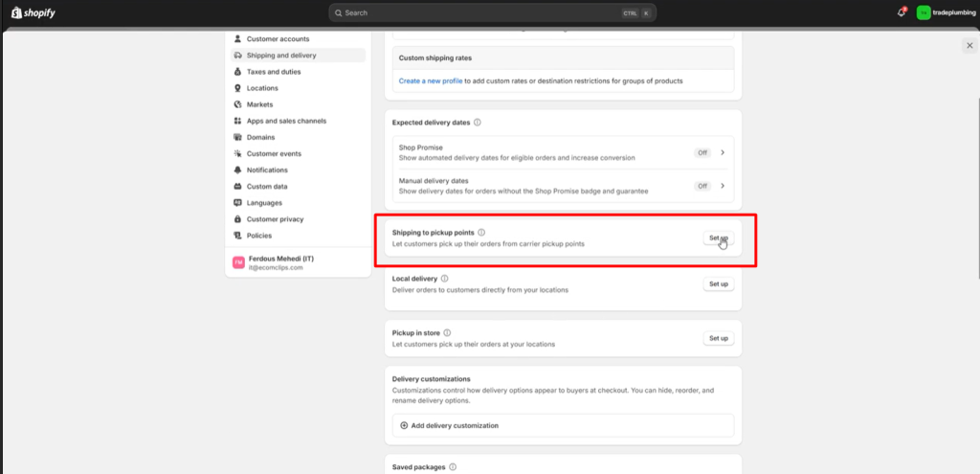Click info icon next to Local delivery

tap(444, 279)
